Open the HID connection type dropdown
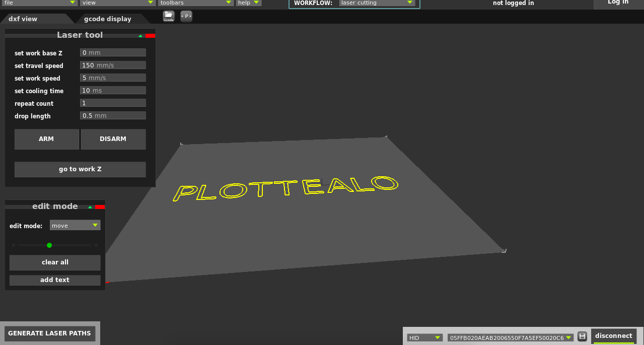644x345 pixels. pos(424,337)
